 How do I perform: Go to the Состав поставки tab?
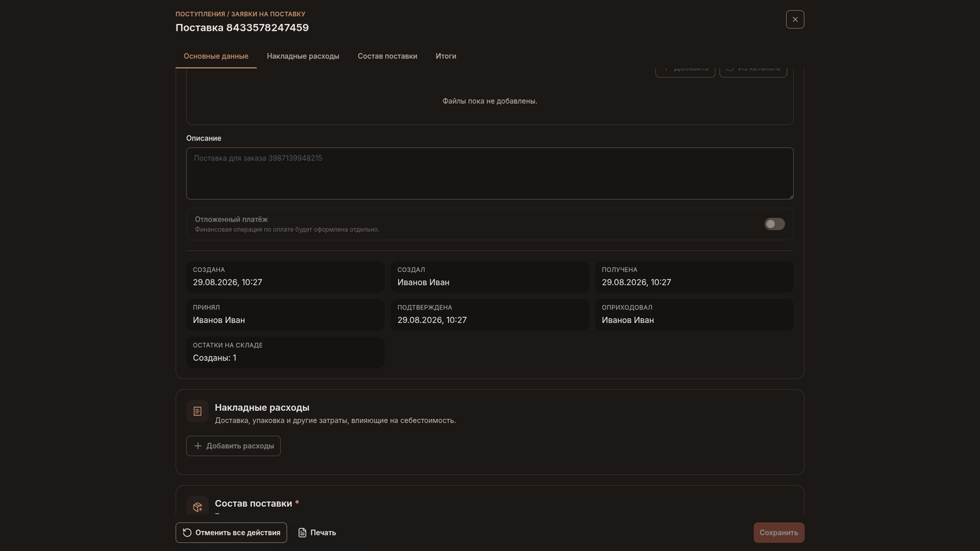pyautogui.click(x=387, y=56)
